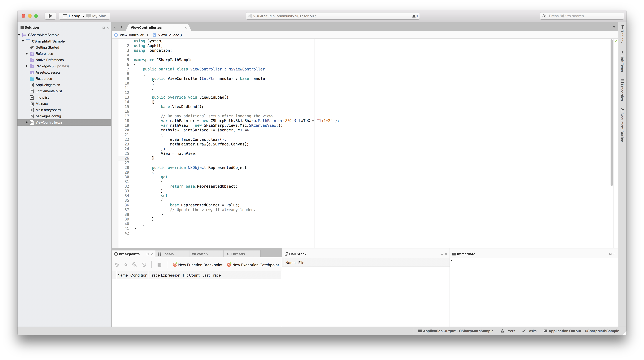Open the Unit Tests side panel
Screen dimensions: 644x360
tap(622, 61)
